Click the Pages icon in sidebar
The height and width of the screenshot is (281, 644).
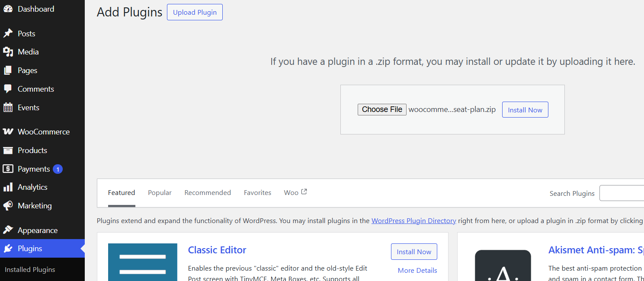pyautogui.click(x=8, y=70)
